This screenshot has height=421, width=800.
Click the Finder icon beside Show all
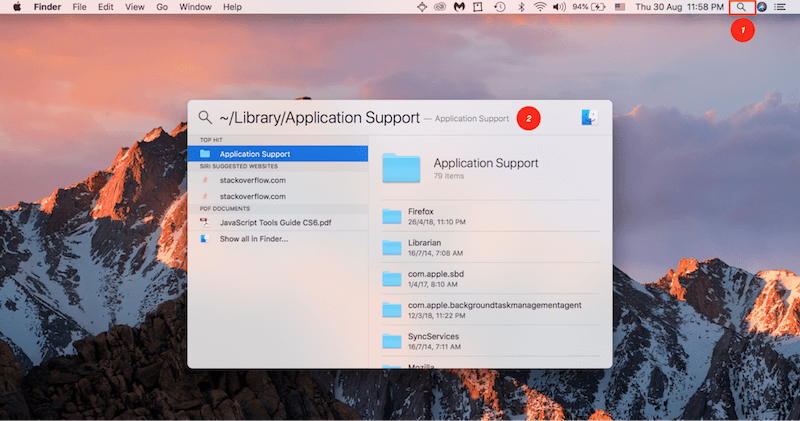[x=205, y=238]
